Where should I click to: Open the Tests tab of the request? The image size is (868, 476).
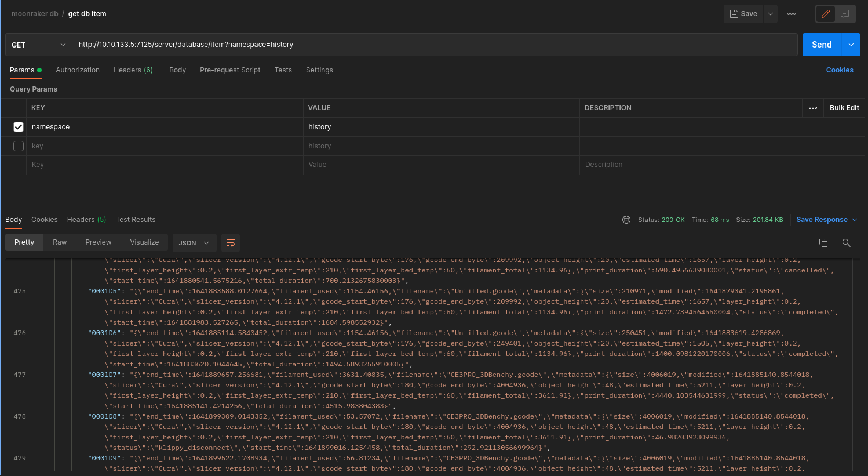click(283, 70)
